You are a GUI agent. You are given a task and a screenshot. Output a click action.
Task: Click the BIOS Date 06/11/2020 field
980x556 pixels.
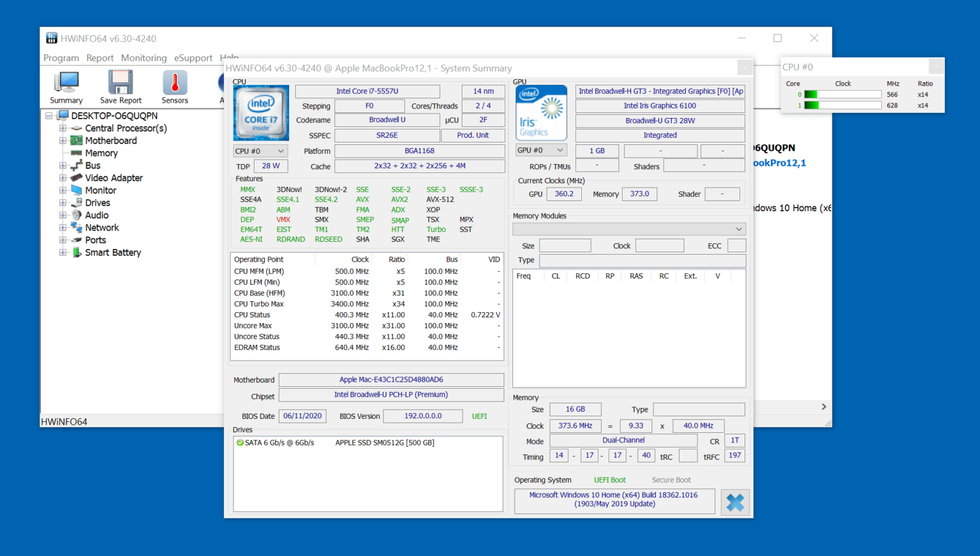[302, 416]
